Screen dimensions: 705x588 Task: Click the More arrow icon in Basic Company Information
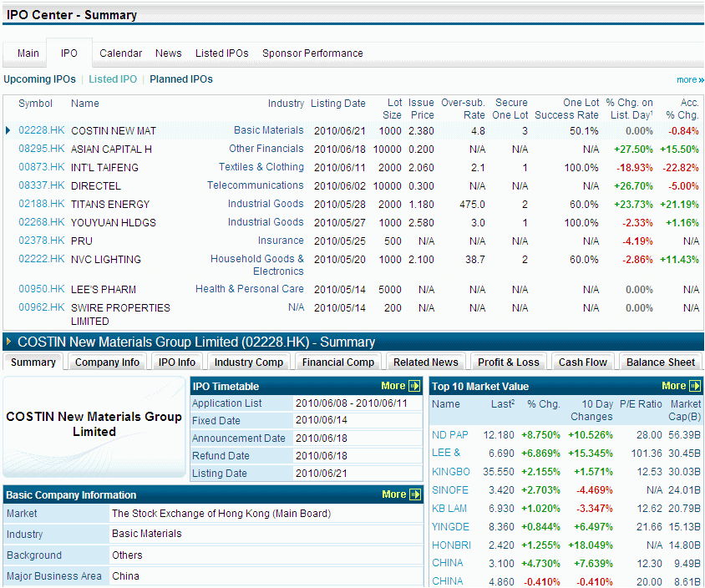[x=415, y=494]
